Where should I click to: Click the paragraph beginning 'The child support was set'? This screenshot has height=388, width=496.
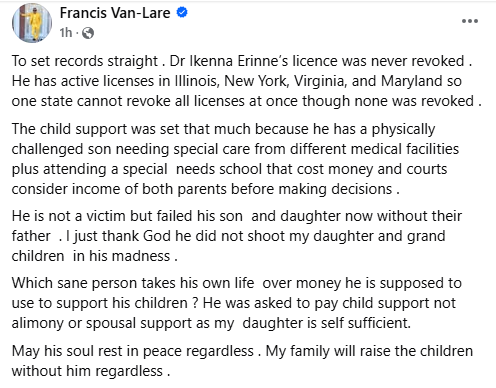point(235,159)
